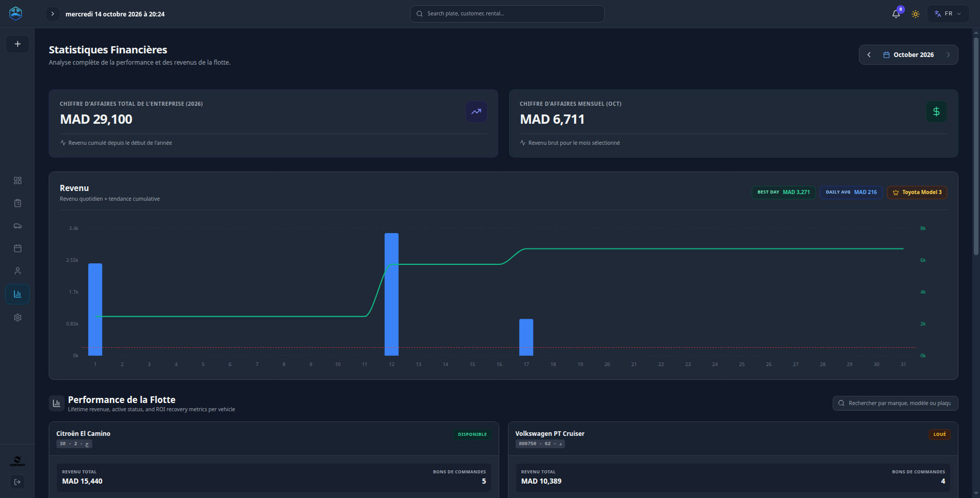Go to previous month arrow
980x498 pixels.
coord(869,55)
